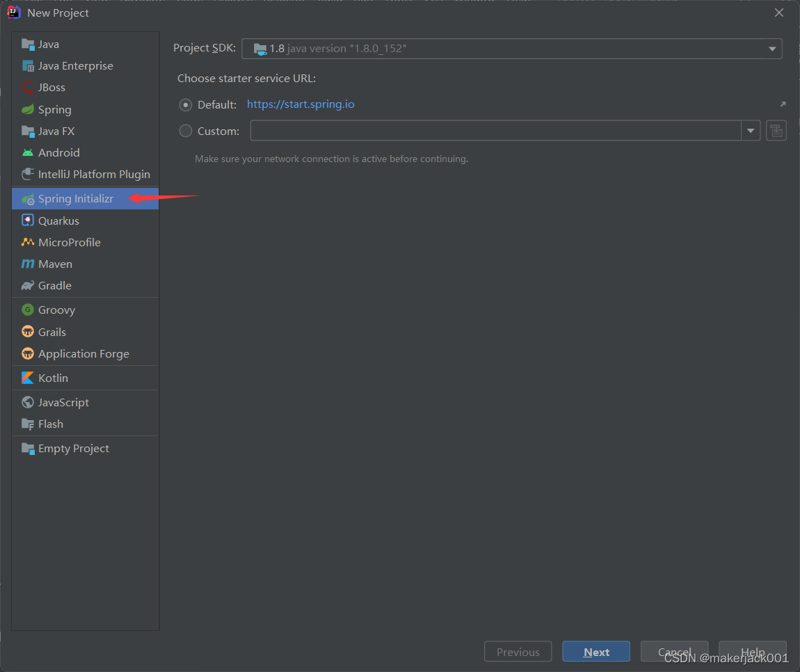Select the Groovy project icon
The image size is (800, 672).
[x=28, y=310]
